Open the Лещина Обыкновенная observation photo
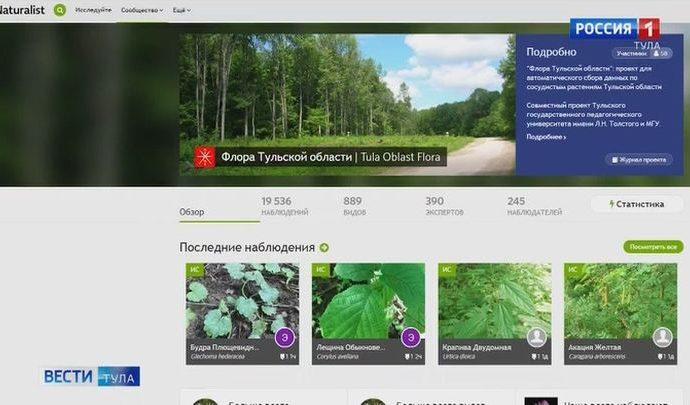The width and height of the screenshot is (690, 405). 368,301
